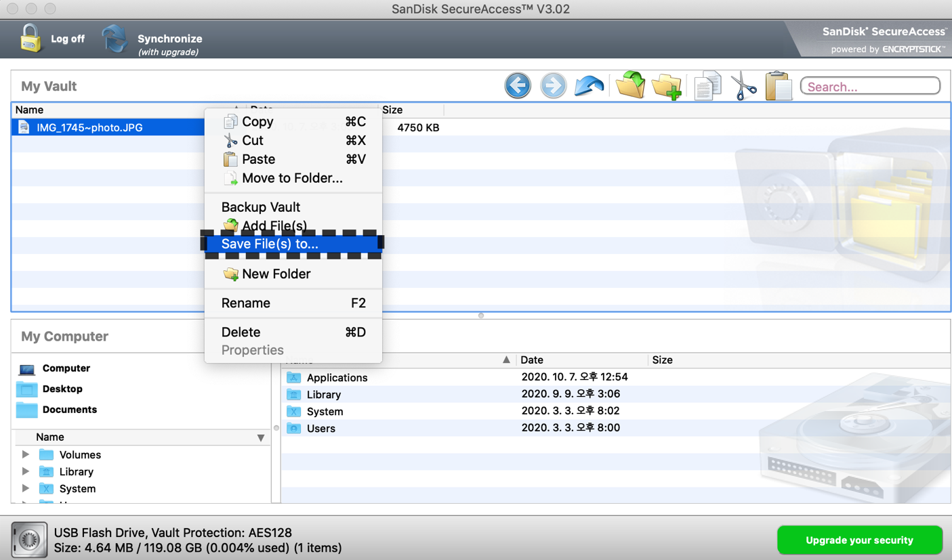
Task: Select System in the folder tree
Action: coord(77,489)
